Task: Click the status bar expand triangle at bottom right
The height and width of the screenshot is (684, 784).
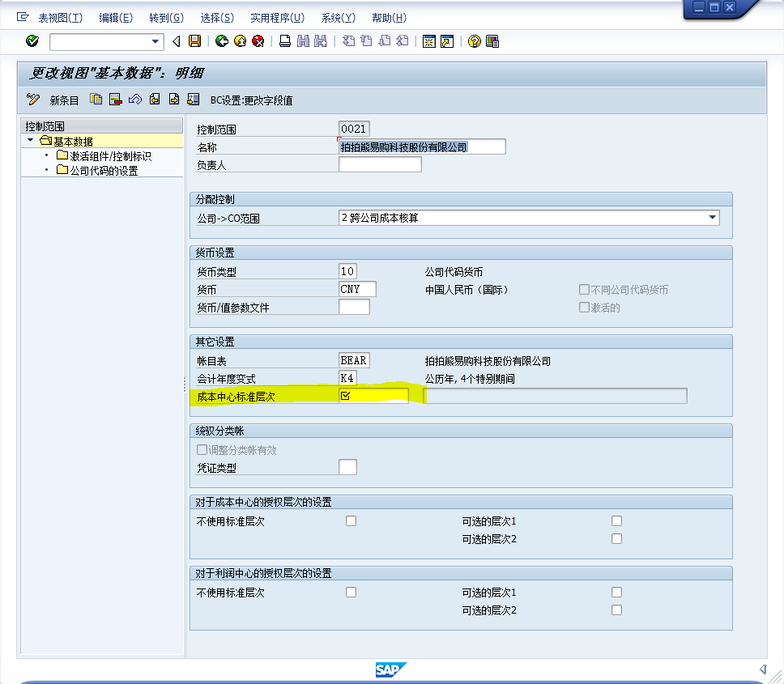Action: (762, 669)
